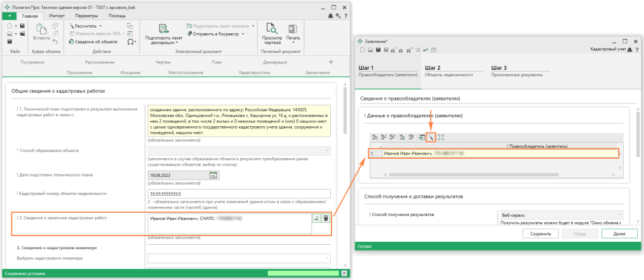The width and height of the screenshot is (644, 280).
Task: Open calendar picker for plan date
Action: tap(213, 175)
